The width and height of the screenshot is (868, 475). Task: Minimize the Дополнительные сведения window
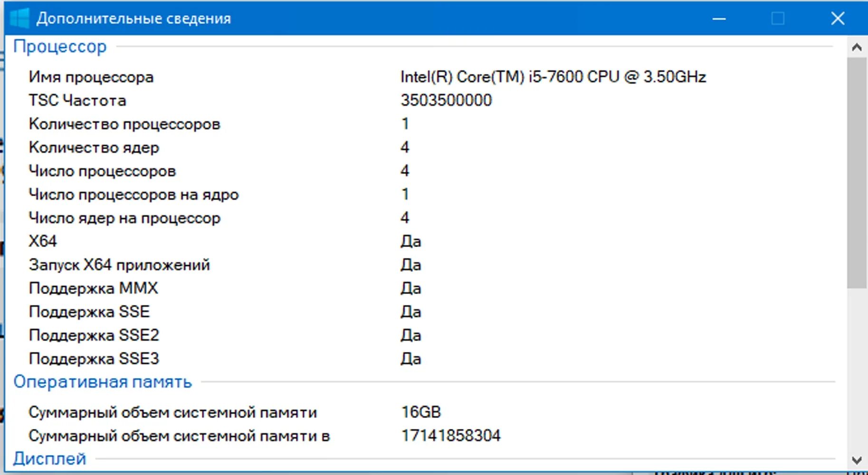click(719, 19)
